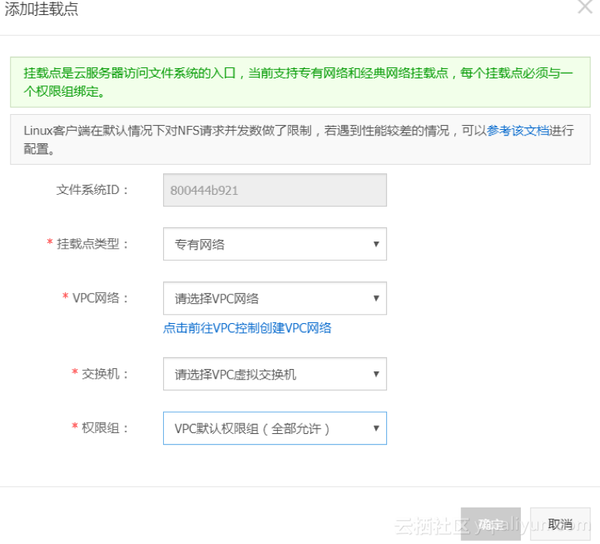Click the 确定 confirm button

coord(491,524)
